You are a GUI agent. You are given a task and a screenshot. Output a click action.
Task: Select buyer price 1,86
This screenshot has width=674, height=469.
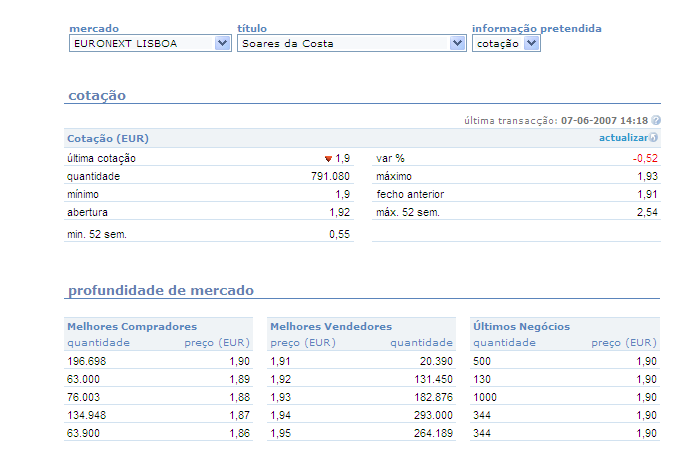point(239,433)
